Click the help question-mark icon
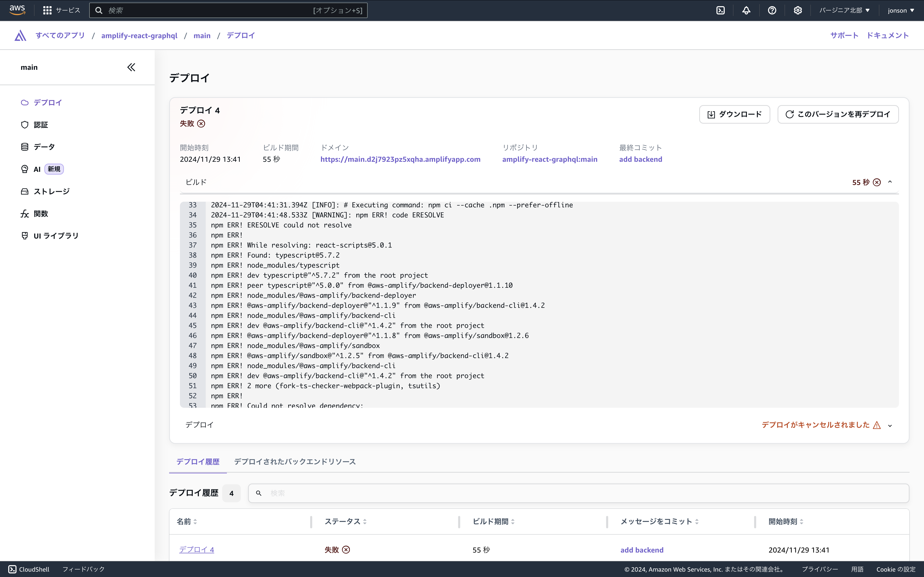Viewport: 924px width, 577px height. pyautogui.click(x=772, y=10)
